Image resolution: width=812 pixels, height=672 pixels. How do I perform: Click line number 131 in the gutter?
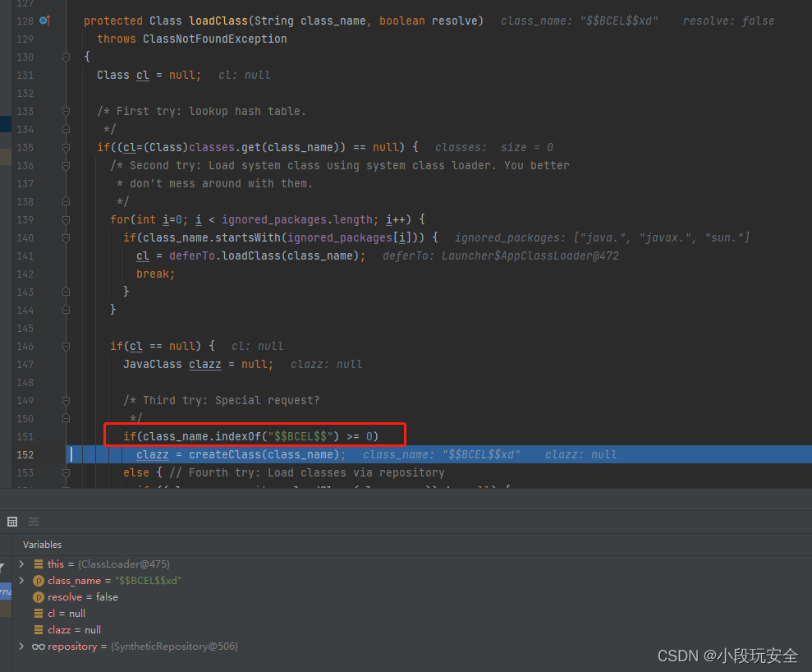point(25,75)
